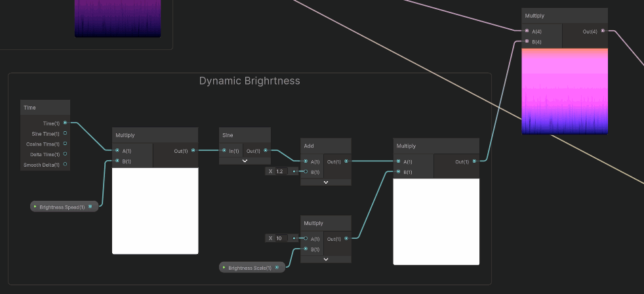Click the Brightness Speed(1) property output port

pyautogui.click(x=90, y=207)
